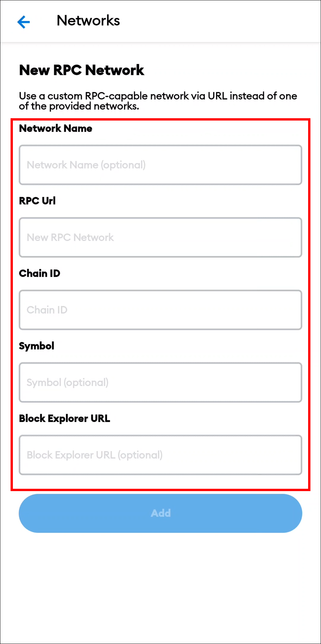This screenshot has height=644, width=321.
Task: Tap the 'Block Explorer URL (optional)' placeholder
Action: 94,455
